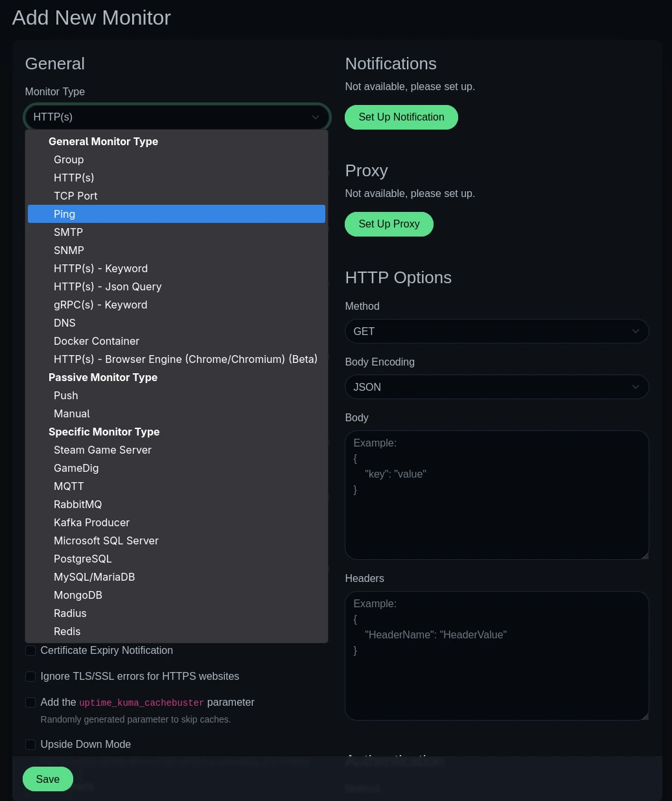Enable Certificate Expiry Notification checkbox
The image size is (672, 801).
tap(30, 651)
